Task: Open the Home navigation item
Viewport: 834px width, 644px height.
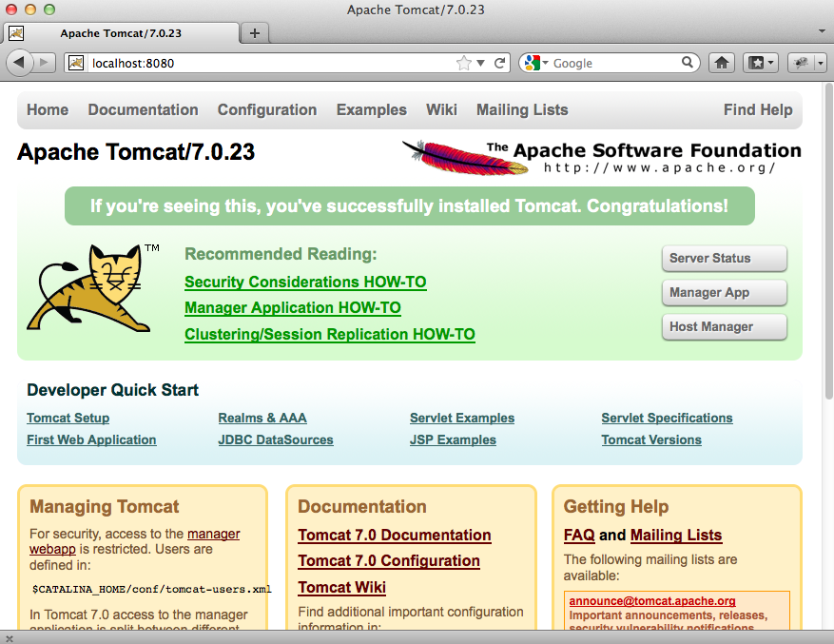Action: tap(48, 109)
